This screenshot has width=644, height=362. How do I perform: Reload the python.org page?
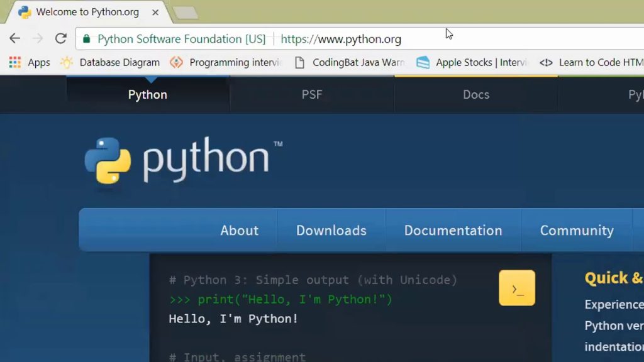[61, 38]
